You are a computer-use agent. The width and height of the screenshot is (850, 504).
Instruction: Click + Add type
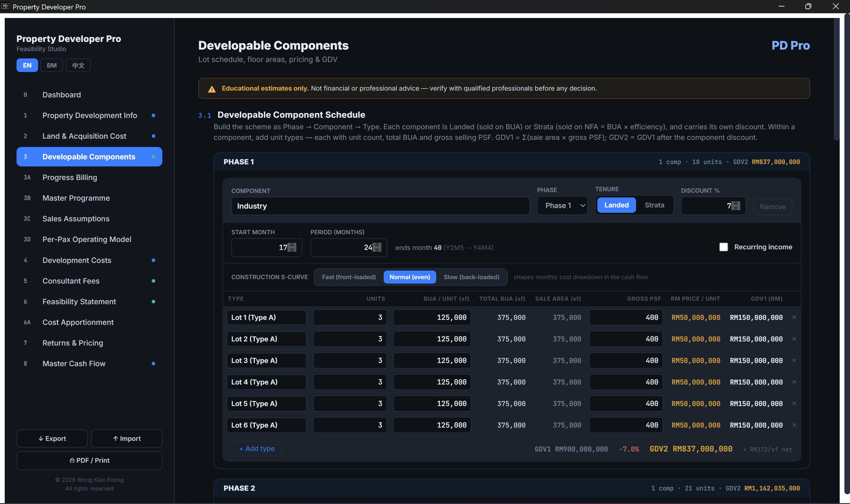tap(257, 448)
